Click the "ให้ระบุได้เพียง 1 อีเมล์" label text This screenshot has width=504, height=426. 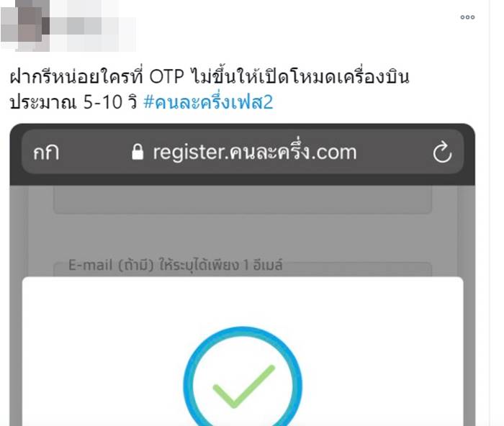[220, 266]
